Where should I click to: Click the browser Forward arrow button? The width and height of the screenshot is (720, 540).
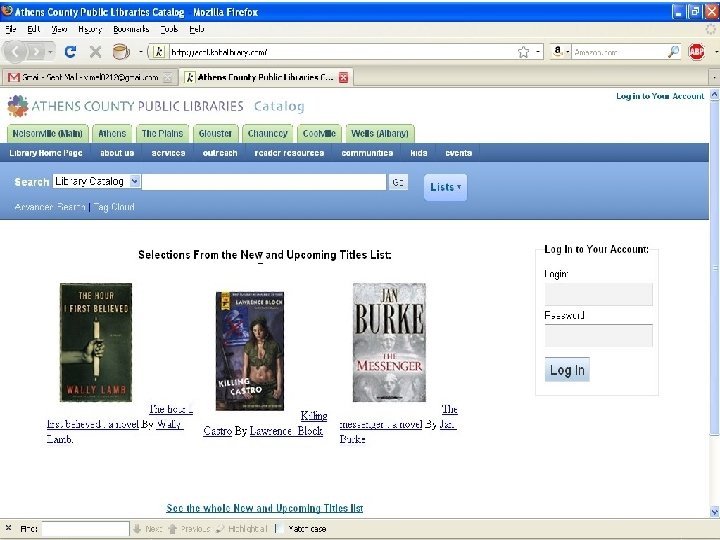click(x=36, y=52)
